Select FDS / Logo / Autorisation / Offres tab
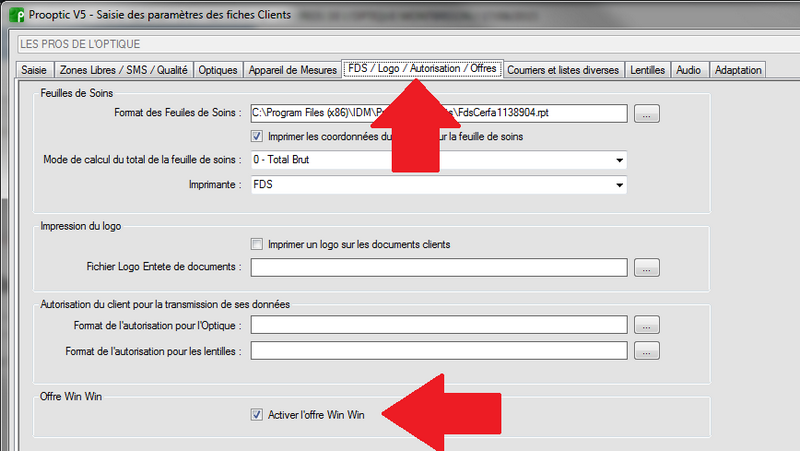The width and height of the screenshot is (800, 451). pos(422,68)
